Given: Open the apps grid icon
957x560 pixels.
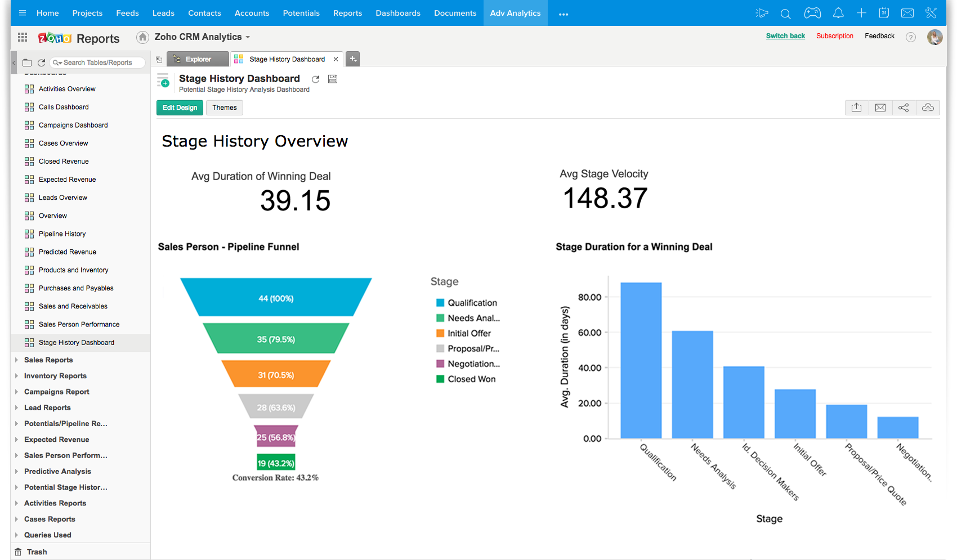Looking at the screenshot, I should point(23,37).
